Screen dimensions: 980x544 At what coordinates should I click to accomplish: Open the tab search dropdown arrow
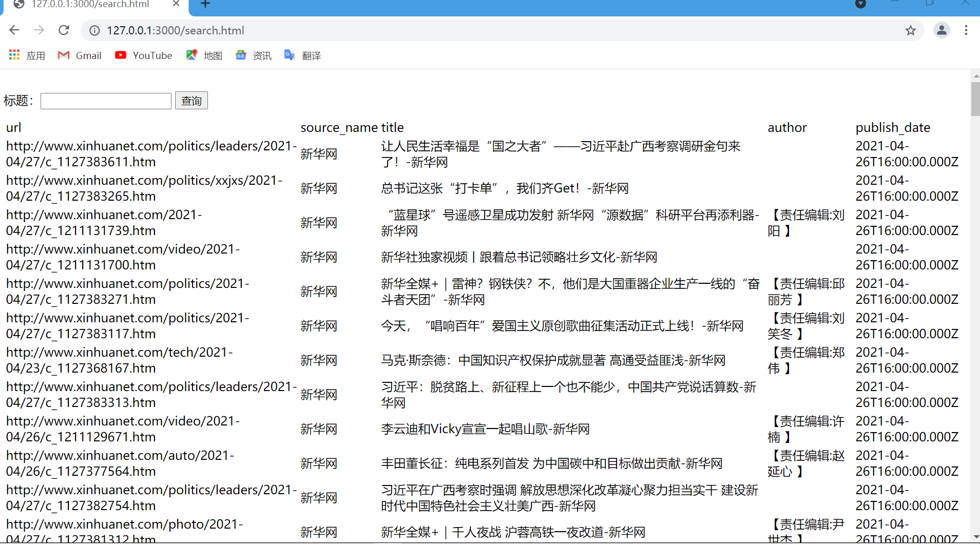[x=861, y=4]
